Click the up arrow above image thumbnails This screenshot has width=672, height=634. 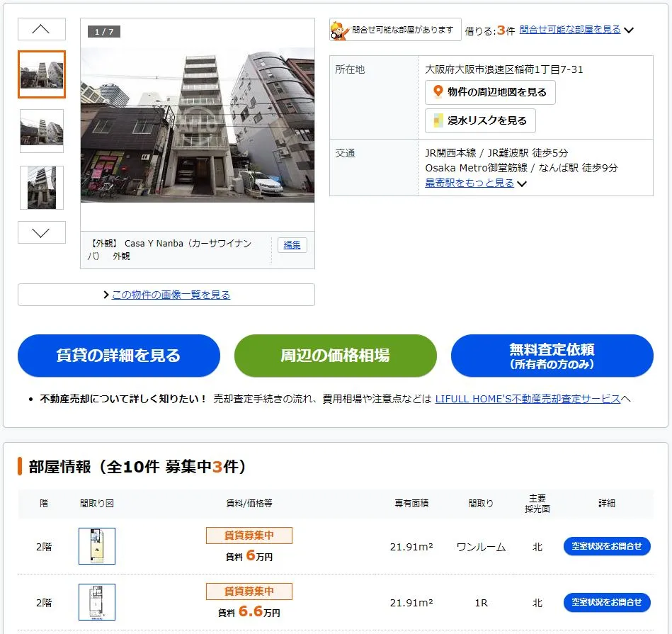pyautogui.click(x=41, y=29)
